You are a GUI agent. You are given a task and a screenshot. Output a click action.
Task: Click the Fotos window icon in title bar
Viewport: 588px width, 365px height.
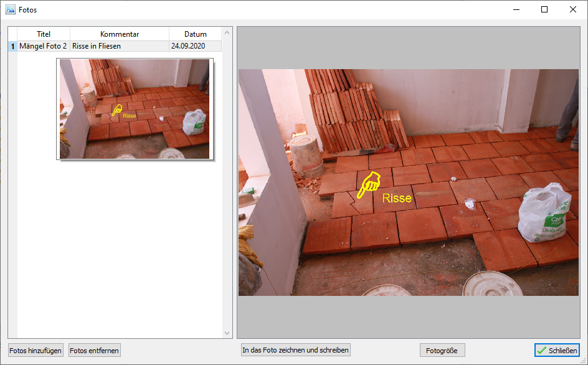(11, 9)
